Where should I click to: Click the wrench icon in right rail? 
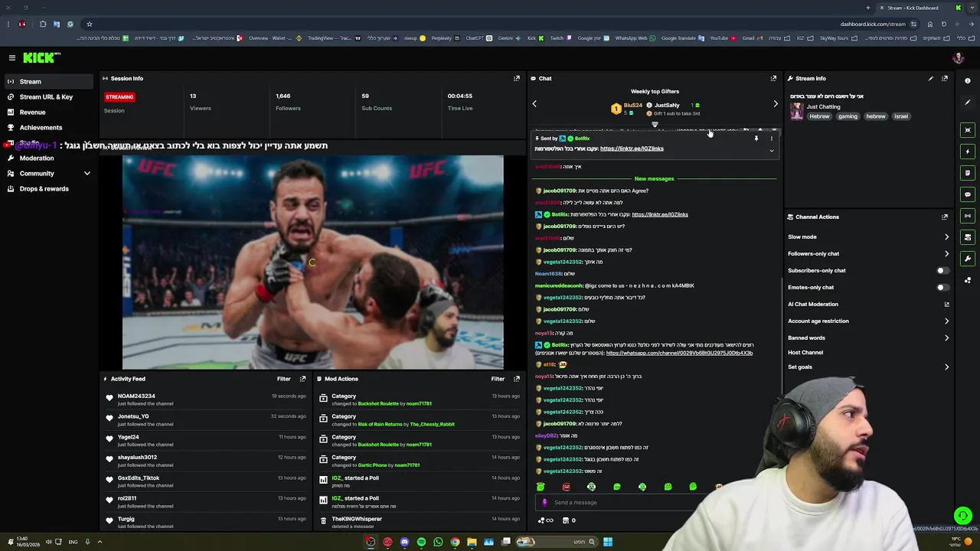(968, 259)
